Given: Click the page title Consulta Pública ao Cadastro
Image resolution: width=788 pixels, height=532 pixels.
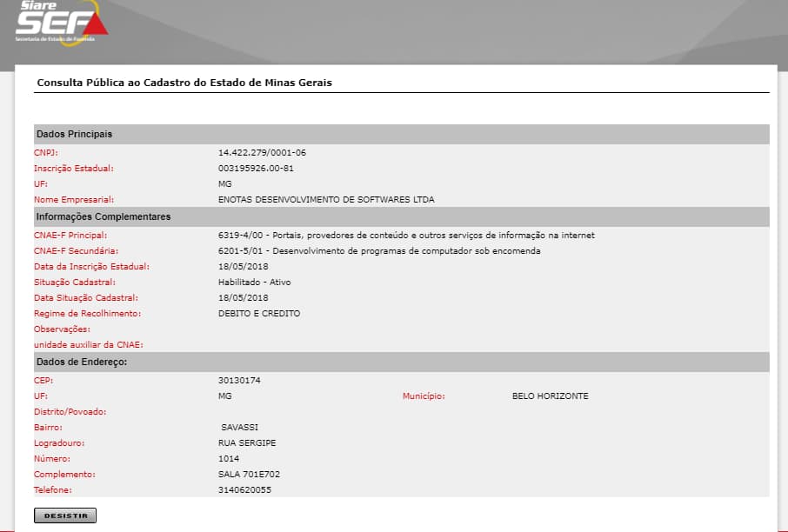Looking at the screenshot, I should 184,83.
